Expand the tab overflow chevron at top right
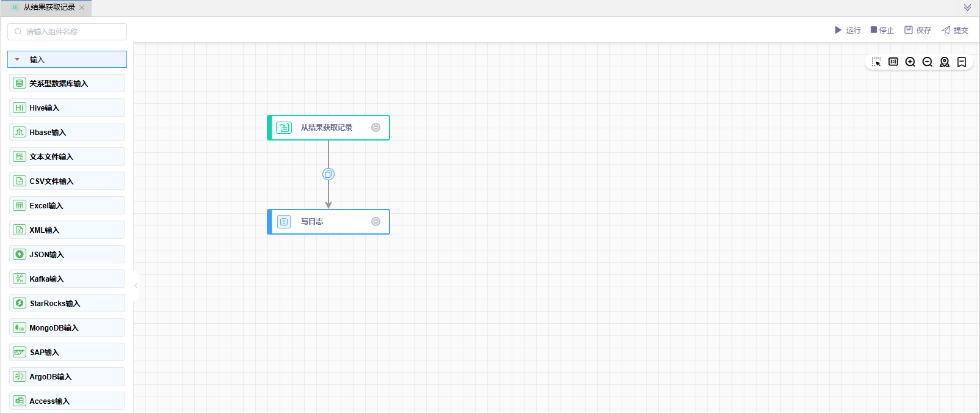The height and width of the screenshot is (413, 980). [x=967, y=8]
